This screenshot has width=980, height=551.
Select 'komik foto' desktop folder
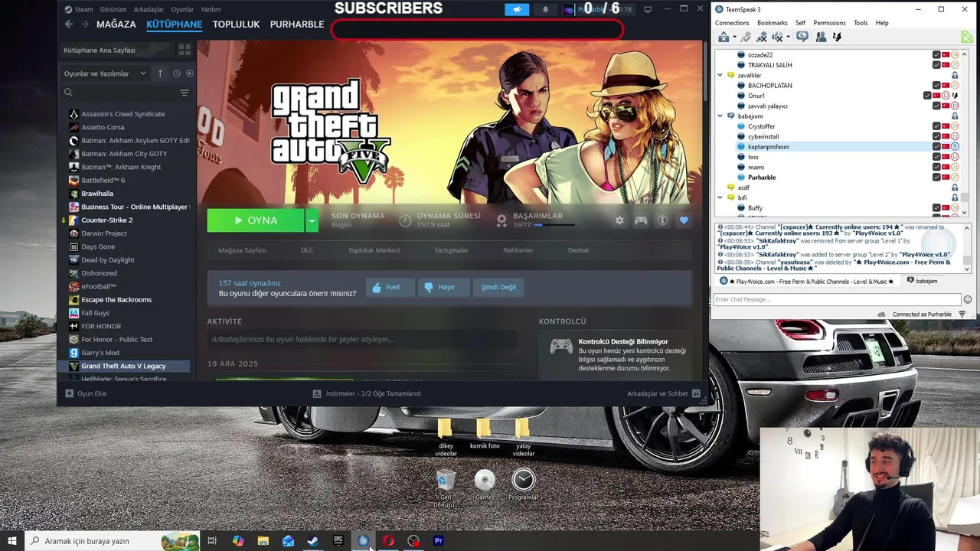click(x=485, y=434)
